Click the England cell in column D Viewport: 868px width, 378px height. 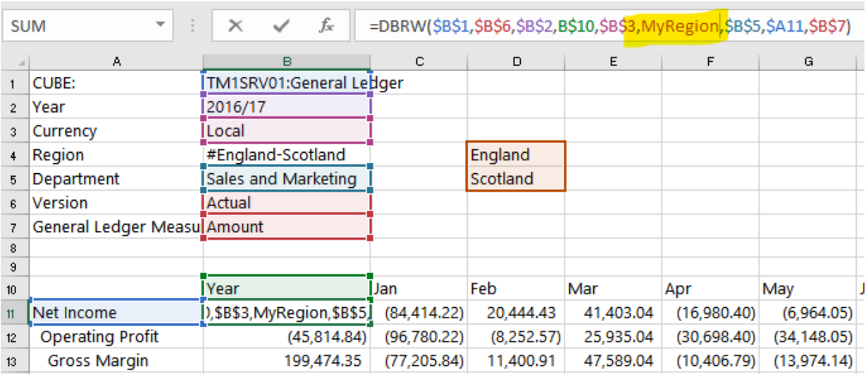click(x=516, y=155)
